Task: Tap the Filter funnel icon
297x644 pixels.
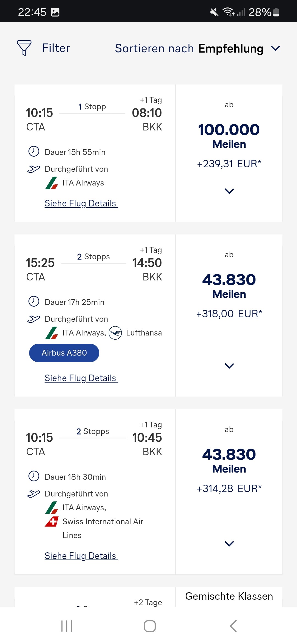Action: 24,48
